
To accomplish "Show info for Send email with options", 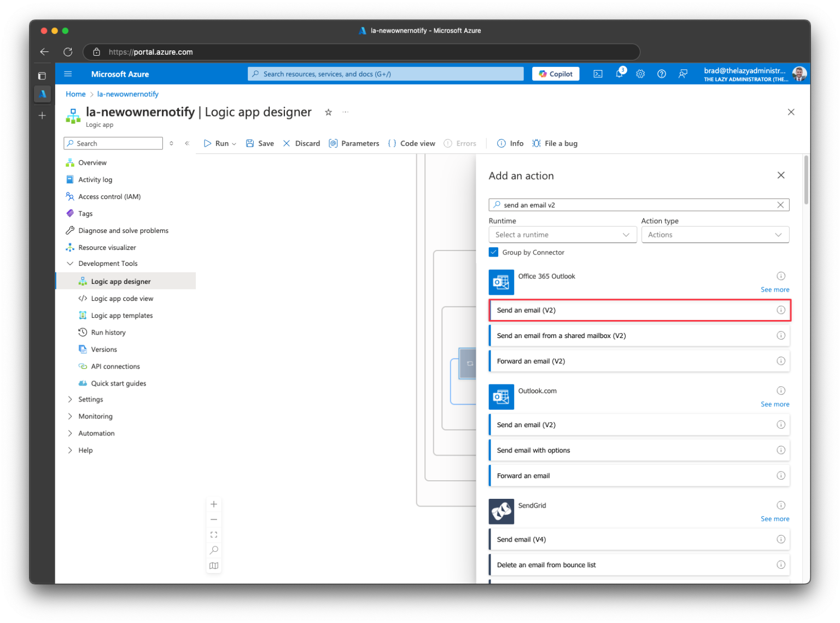I will click(x=781, y=450).
